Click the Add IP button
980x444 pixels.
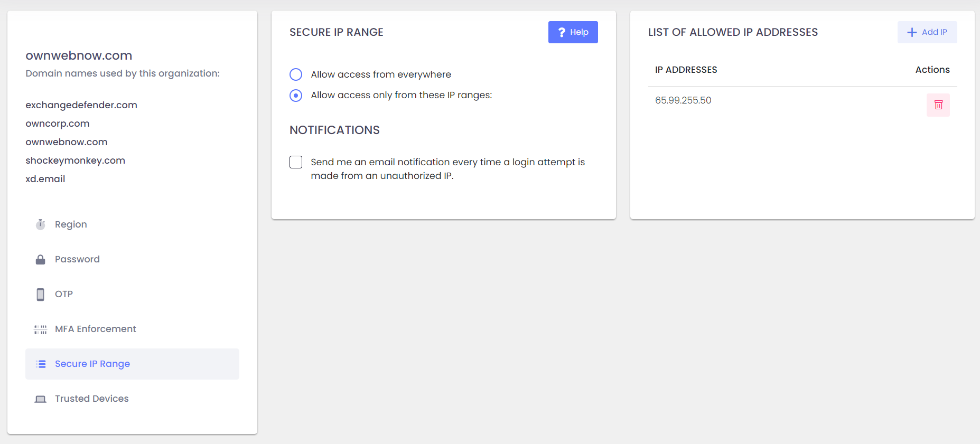click(927, 32)
